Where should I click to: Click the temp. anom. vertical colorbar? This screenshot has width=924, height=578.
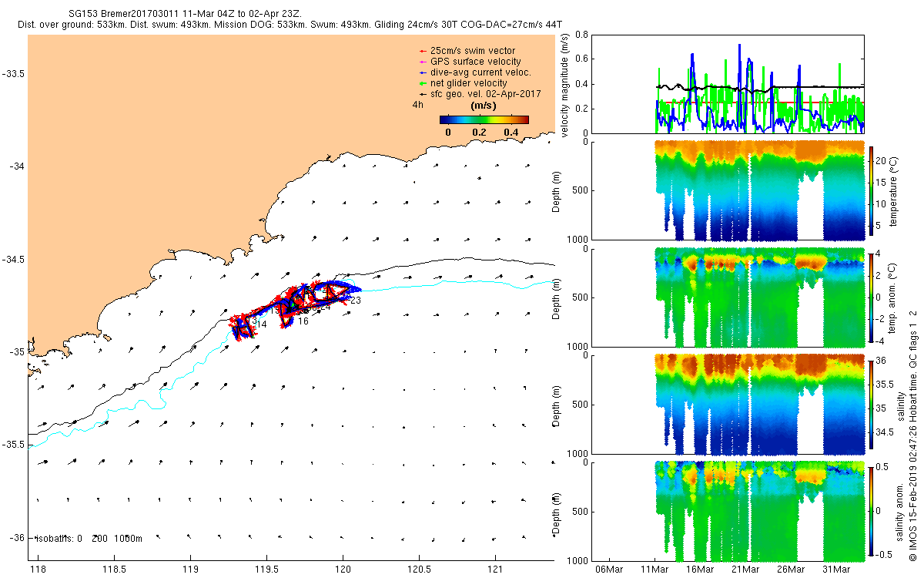872,297
